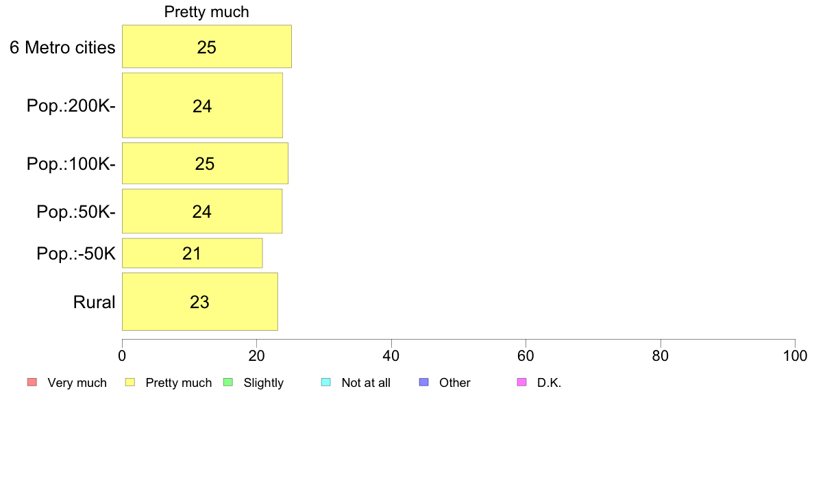Select the Pop.:100K- bar showing 25

pyautogui.click(x=205, y=164)
